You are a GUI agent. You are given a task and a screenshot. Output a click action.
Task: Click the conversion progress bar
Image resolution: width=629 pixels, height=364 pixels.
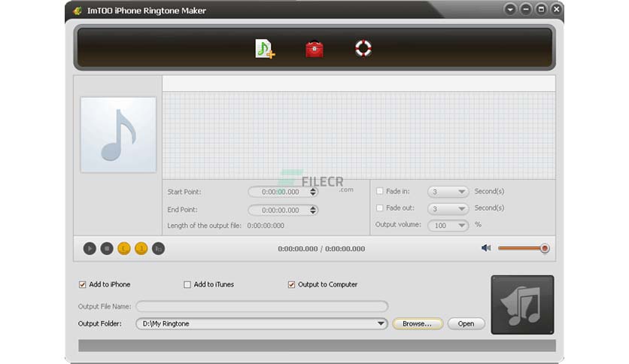tap(317, 345)
